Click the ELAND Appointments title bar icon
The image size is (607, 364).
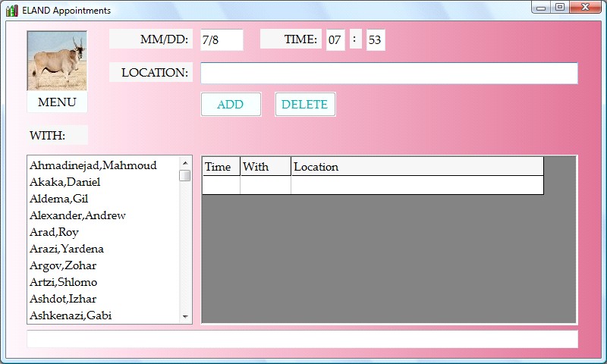11,11
